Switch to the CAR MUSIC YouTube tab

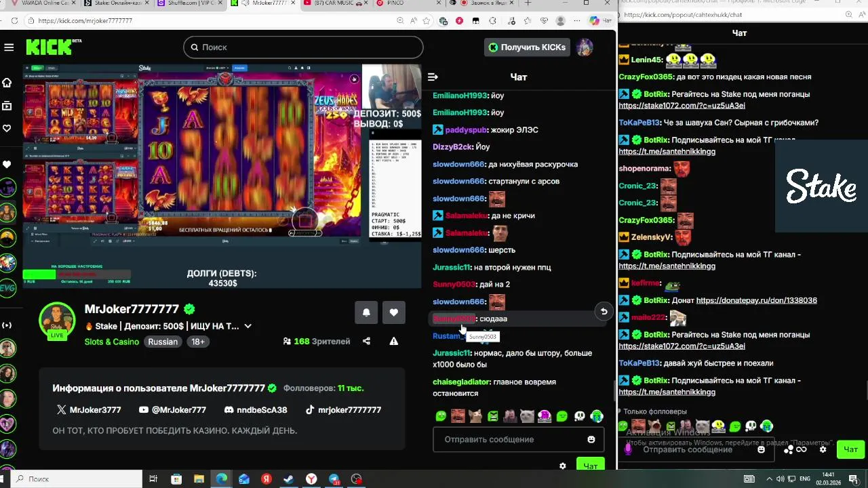click(x=334, y=3)
